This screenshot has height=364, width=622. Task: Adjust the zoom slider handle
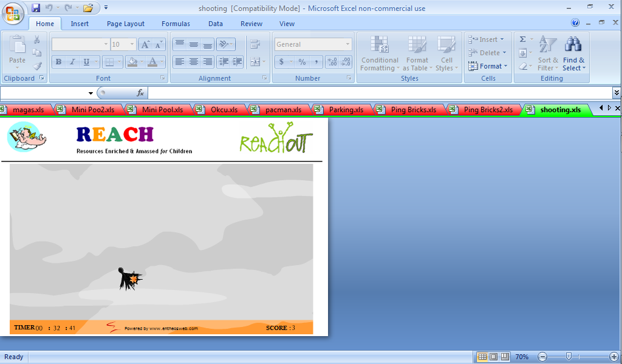coord(568,357)
